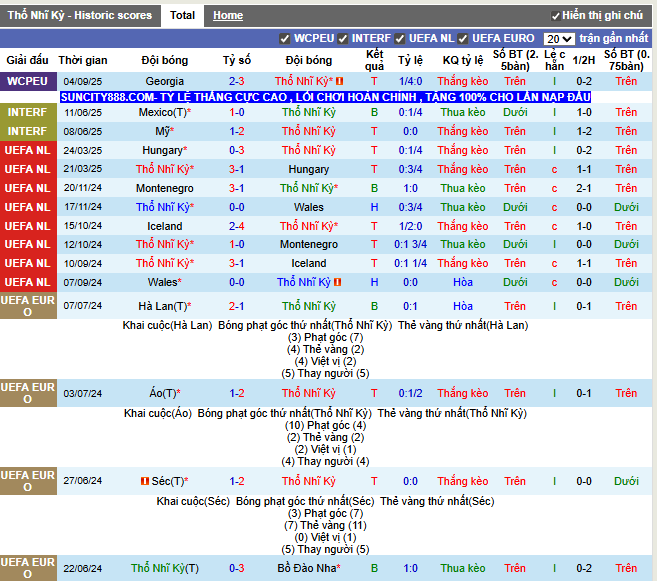
Task: Click UEFA EURO label for 03/07/24 match
Action: tap(28, 393)
